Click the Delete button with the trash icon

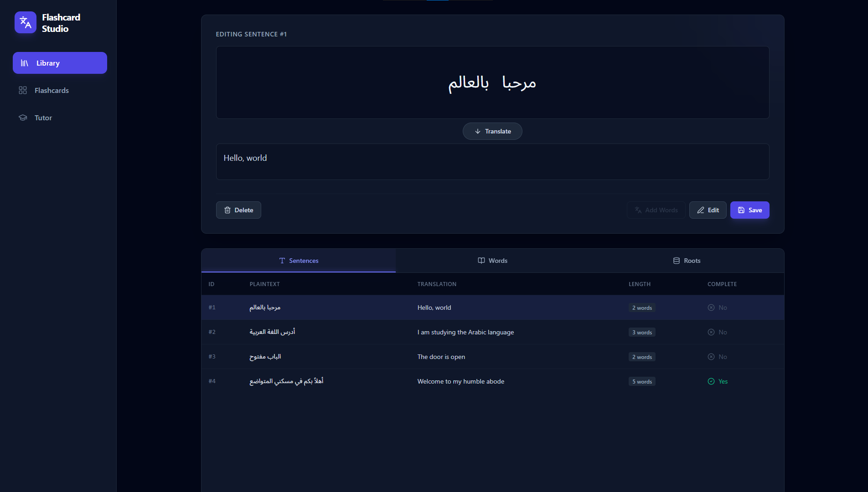point(238,210)
